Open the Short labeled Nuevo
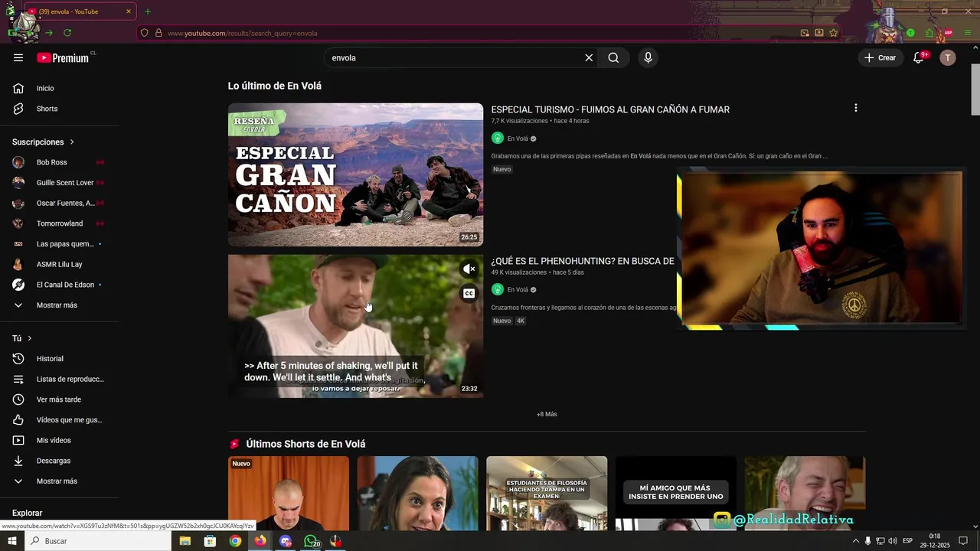The image size is (980, 551). 289,494
